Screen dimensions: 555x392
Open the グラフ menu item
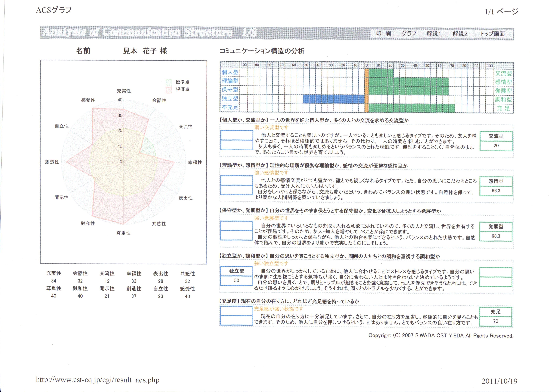coord(409,33)
